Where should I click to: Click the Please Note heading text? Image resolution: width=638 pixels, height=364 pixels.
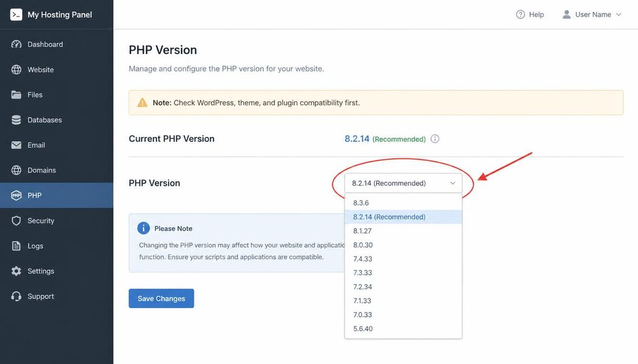coord(173,229)
